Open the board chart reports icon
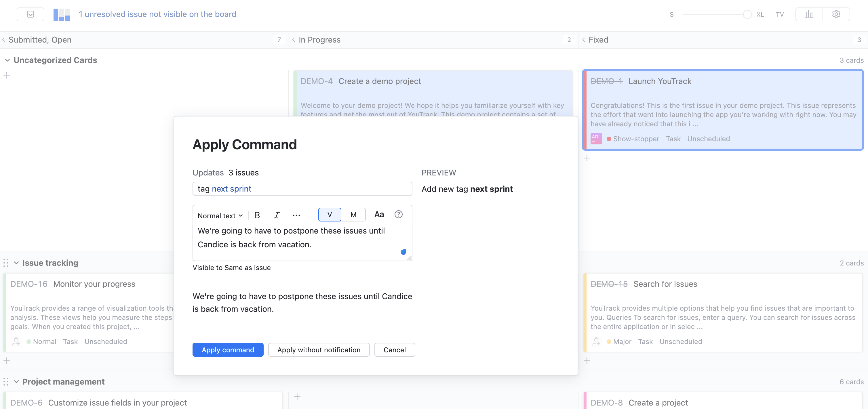868x409 pixels. click(809, 14)
